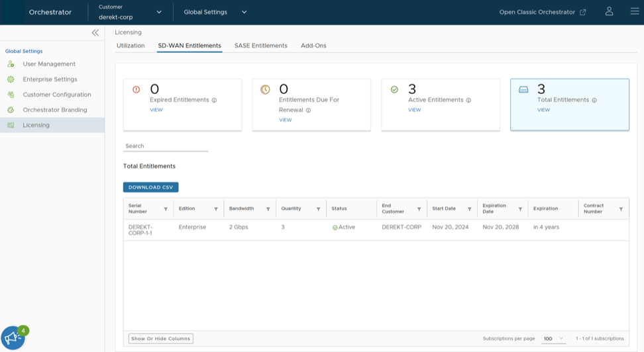Open Classic Orchestrator link
The height and width of the screenshot is (352, 644).
542,12
